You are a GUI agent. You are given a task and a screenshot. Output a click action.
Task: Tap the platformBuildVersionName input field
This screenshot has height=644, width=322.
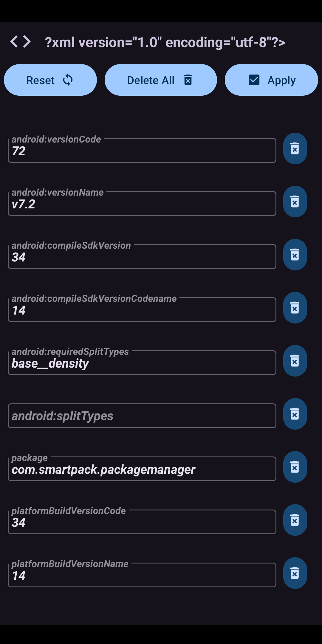tap(142, 575)
